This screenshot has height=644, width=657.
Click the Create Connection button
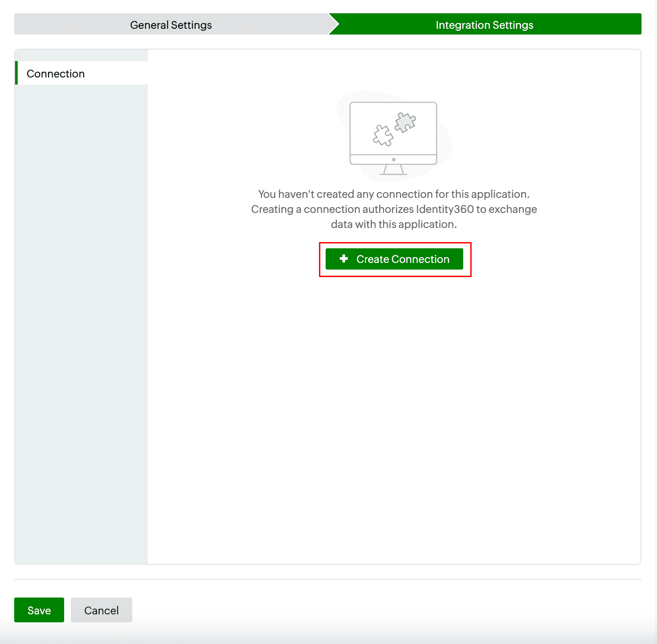point(394,259)
